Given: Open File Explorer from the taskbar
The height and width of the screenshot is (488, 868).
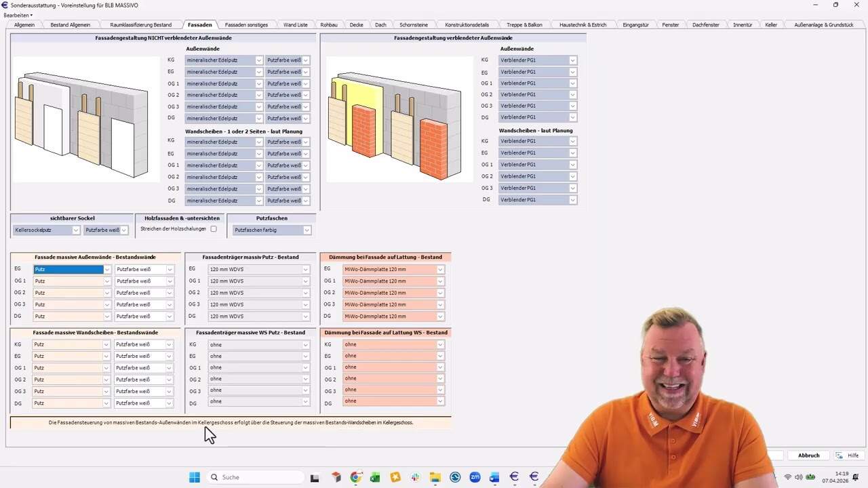Looking at the screenshot, I should [x=435, y=477].
